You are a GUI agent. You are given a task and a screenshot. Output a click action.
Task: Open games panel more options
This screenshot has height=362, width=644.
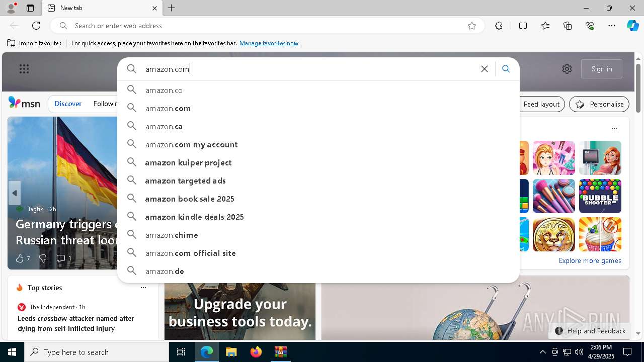tap(614, 129)
